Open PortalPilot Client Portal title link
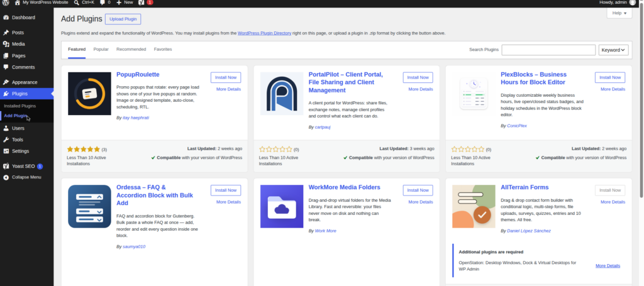Viewport: 644px width, 286px height. click(346, 82)
